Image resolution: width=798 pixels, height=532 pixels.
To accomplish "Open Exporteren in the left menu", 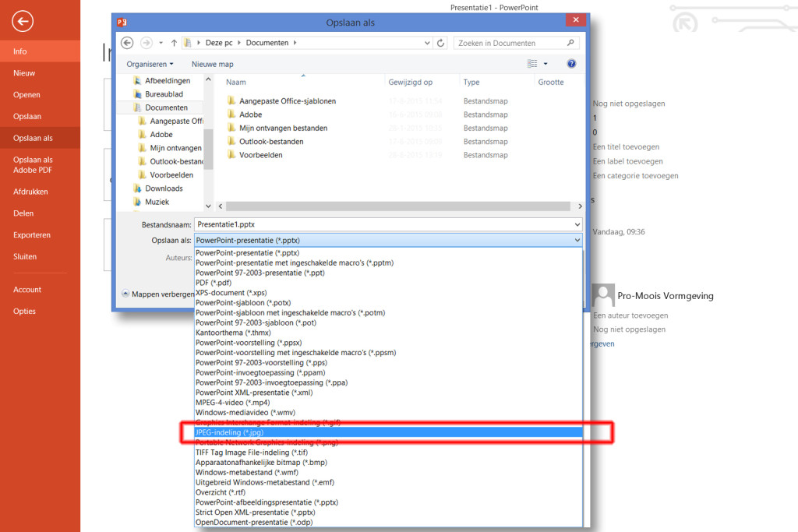I will click(32, 234).
